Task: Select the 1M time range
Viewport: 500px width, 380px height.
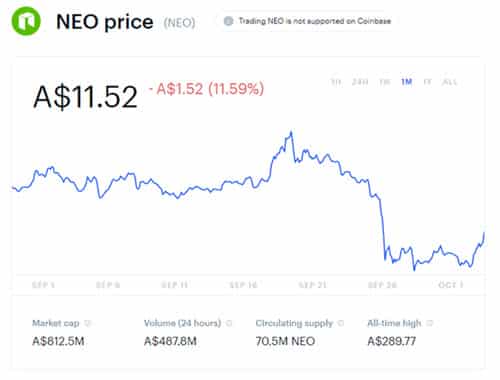Action: (407, 82)
